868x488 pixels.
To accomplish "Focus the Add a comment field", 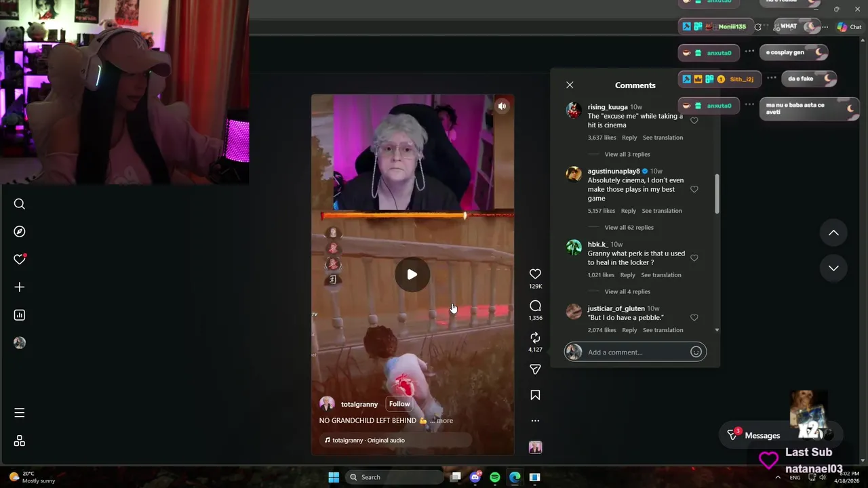I will coord(636,352).
